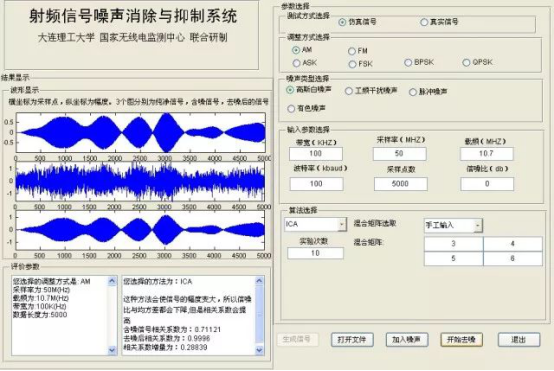Viewport: 554px width, 371px height.
Task: Click the 加入噪声 button
Action: tap(406, 340)
